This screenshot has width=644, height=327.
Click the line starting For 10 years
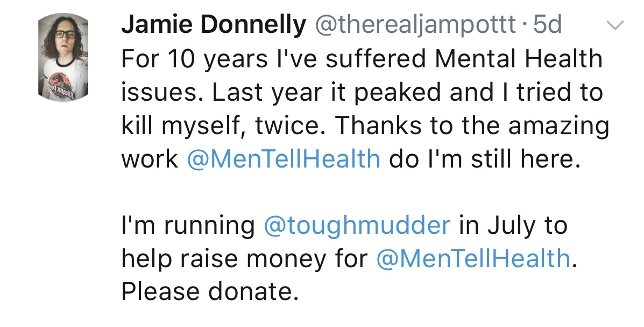coord(362,59)
